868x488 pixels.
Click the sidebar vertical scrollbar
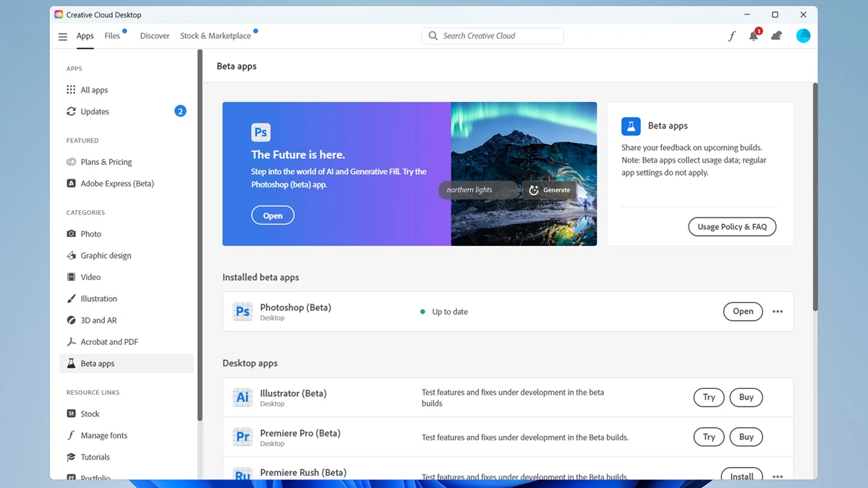pyautogui.click(x=200, y=234)
